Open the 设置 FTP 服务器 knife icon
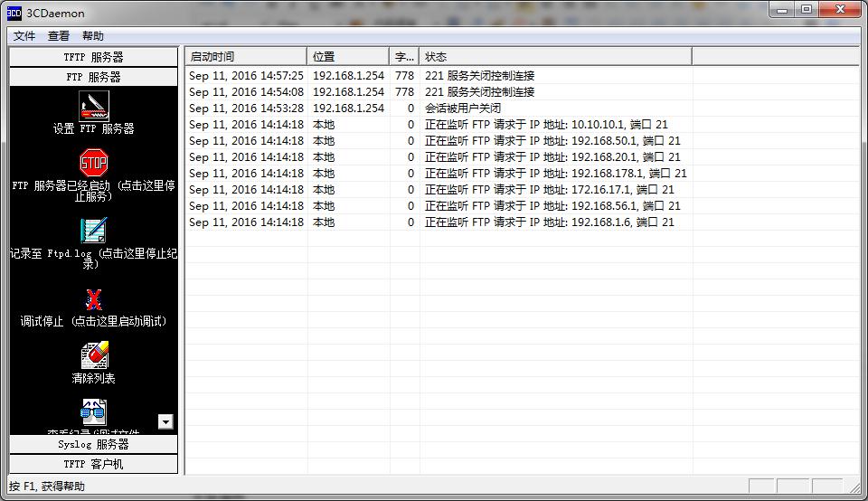Screen dimensions: 868x501 click(x=94, y=106)
